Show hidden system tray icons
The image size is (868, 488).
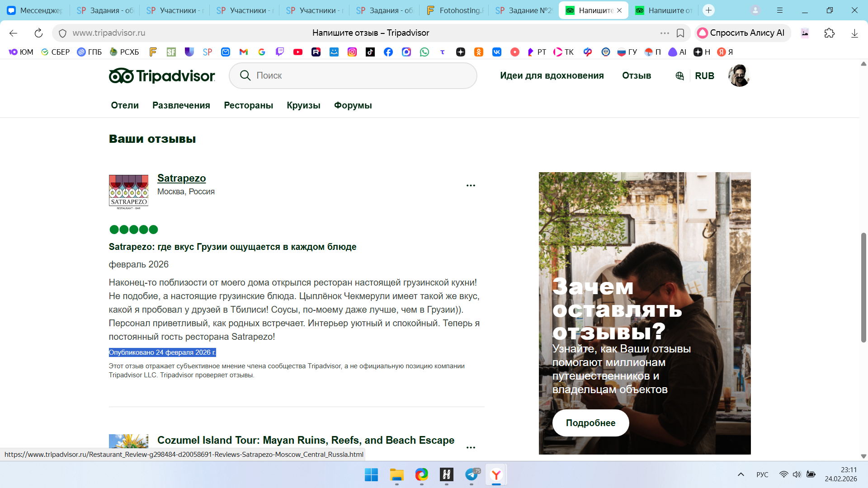(741, 474)
